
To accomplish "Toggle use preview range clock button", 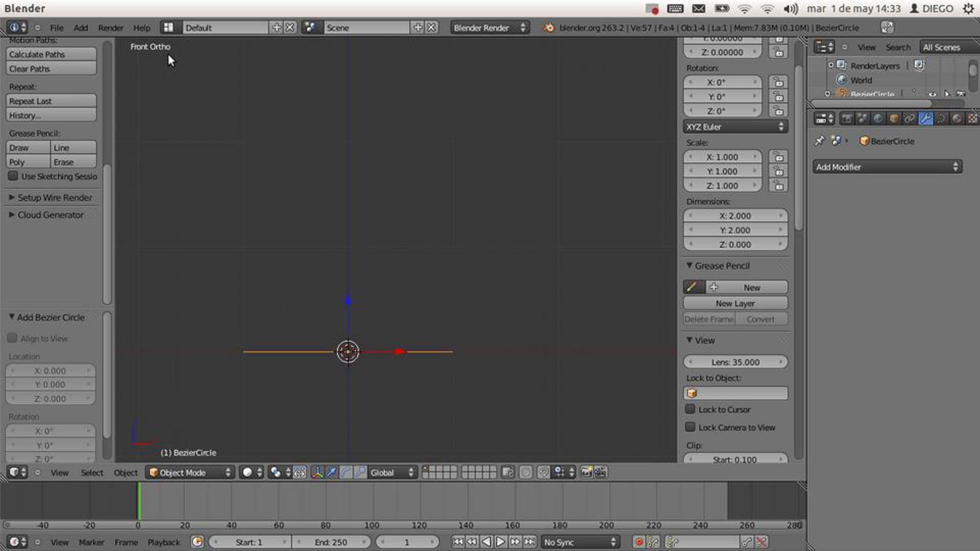I will pos(197,542).
